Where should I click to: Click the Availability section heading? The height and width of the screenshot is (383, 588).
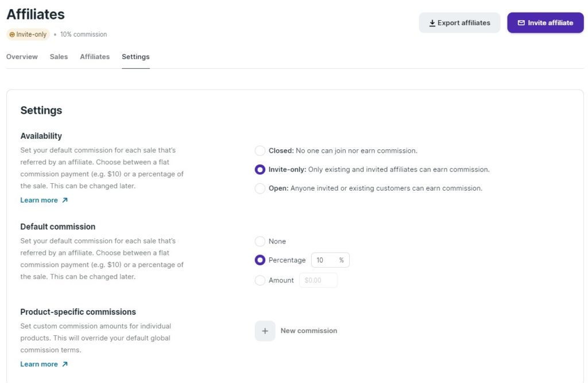coord(41,136)
